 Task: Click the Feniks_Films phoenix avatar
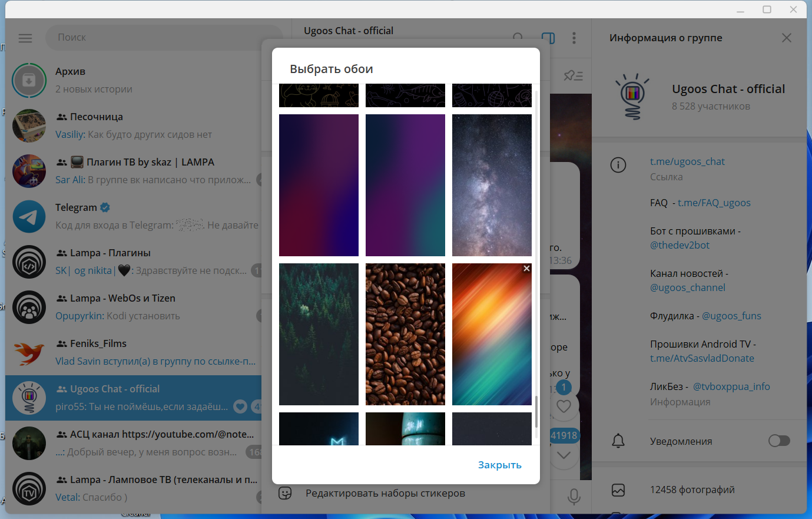click(x=29, y=352)
